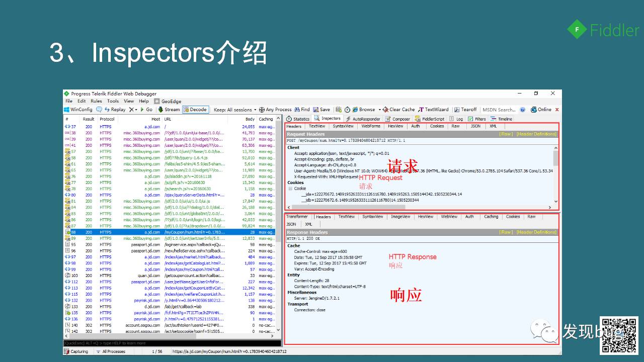This screenshot has height=362, width=644.
Task: Click the Save toolbar button
Action: (x=321, y=110)
